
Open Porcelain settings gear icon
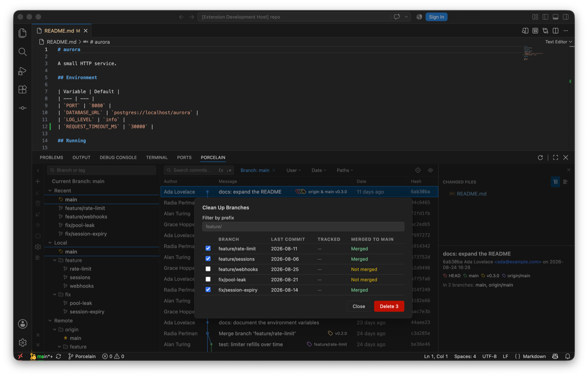[38, 247]
